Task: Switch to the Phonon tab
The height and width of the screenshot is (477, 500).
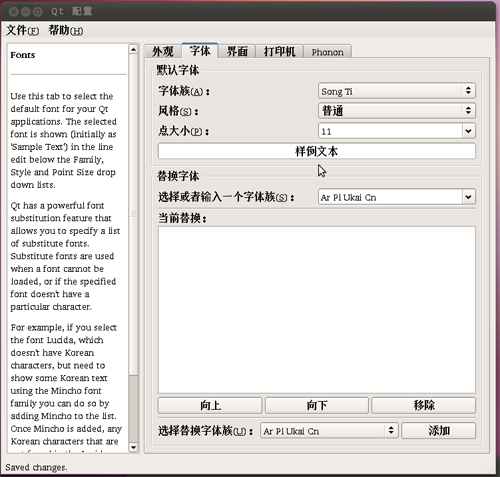Action: tap(327, 52)
